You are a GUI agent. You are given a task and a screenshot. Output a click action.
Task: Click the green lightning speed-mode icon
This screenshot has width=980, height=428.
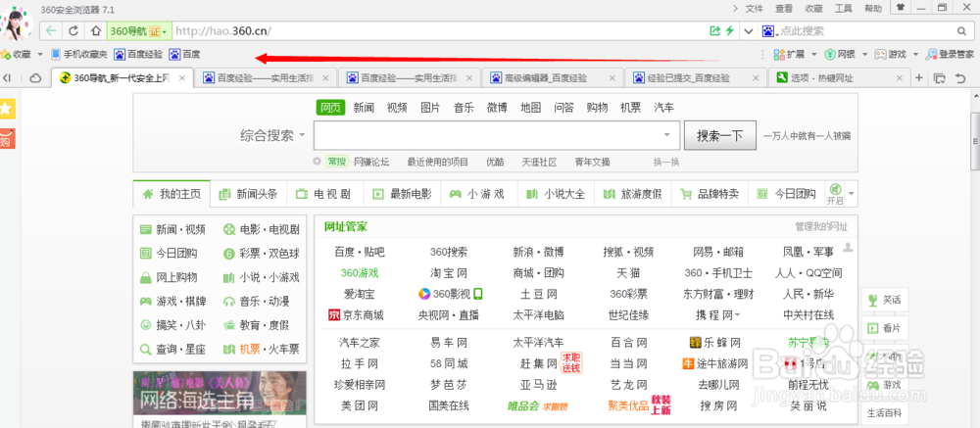pyautogui.click(x=729, y=30)
